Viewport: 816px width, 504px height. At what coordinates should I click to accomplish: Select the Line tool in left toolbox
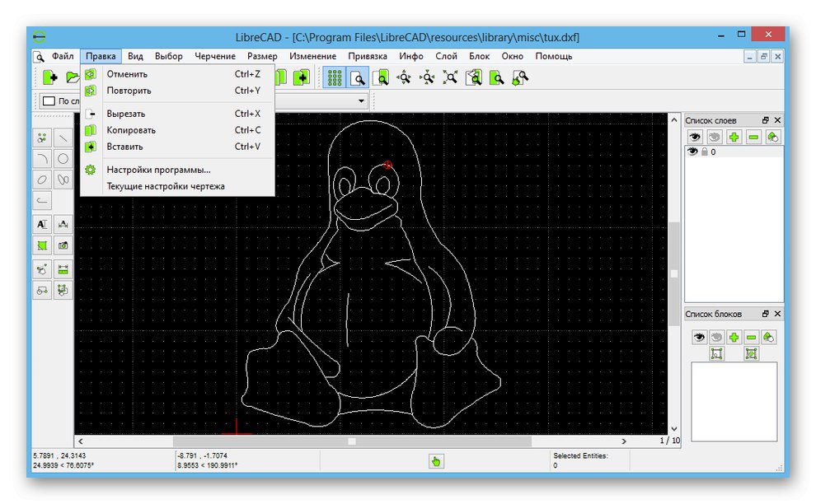click(x=63, y=138)
